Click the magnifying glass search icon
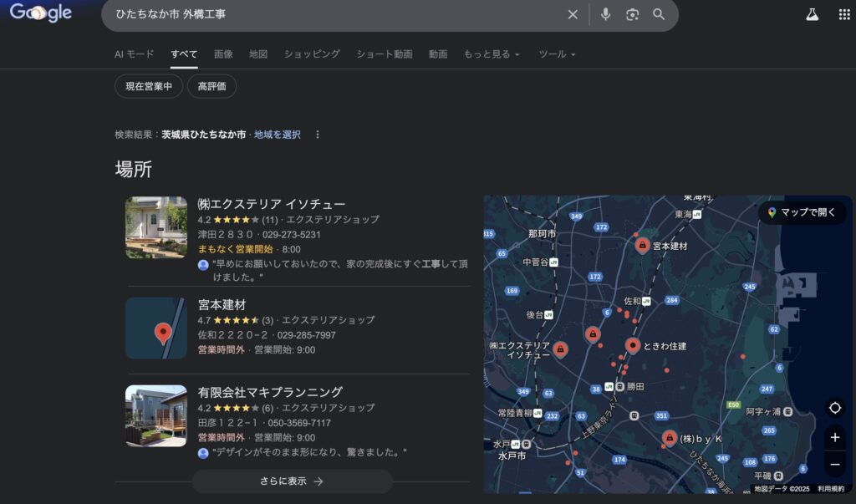Viewport: 856px width, 504px height. click(659, 14)
